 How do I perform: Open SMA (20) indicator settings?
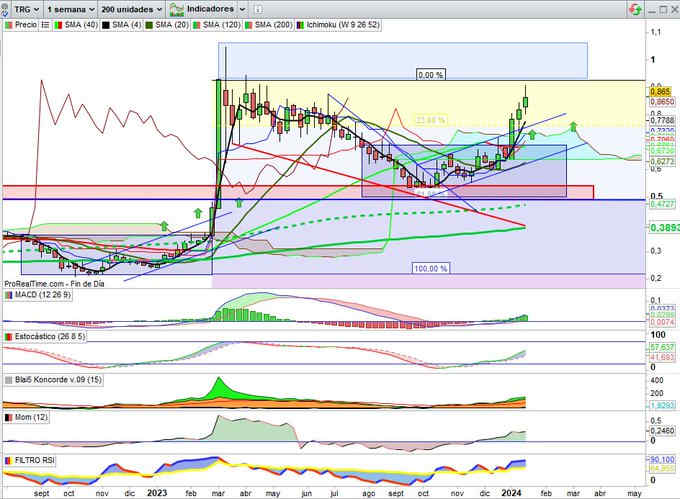point(172,25)
